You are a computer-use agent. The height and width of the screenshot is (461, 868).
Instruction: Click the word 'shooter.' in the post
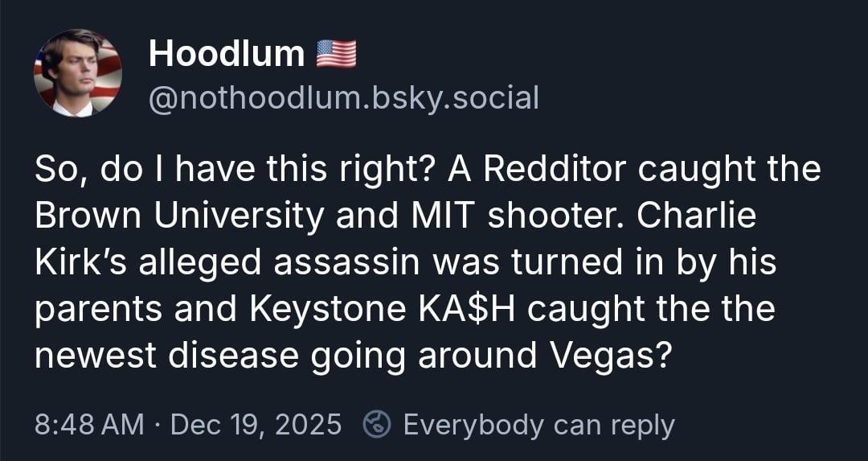557,216
